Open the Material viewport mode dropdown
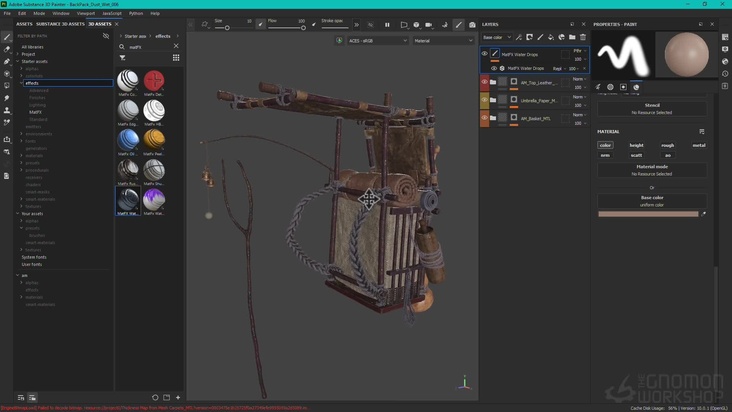 tap(443, 41)
